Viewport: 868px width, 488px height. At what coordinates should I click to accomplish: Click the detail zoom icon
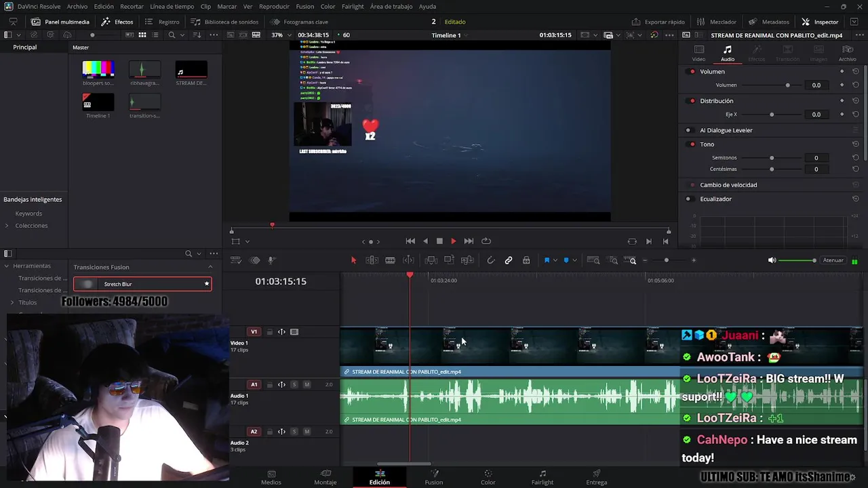pos(612,260)
